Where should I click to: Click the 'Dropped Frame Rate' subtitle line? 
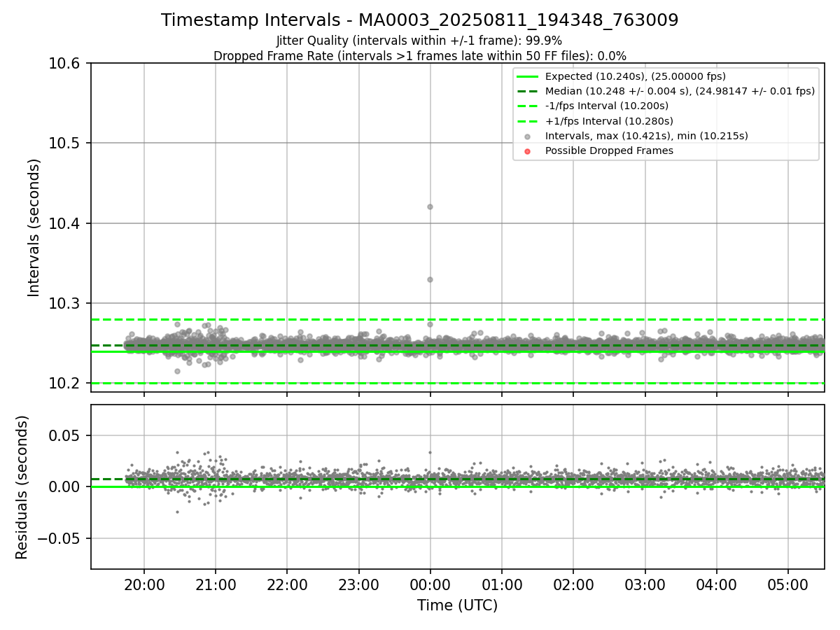pyautogui.click(x=419, y=56)
